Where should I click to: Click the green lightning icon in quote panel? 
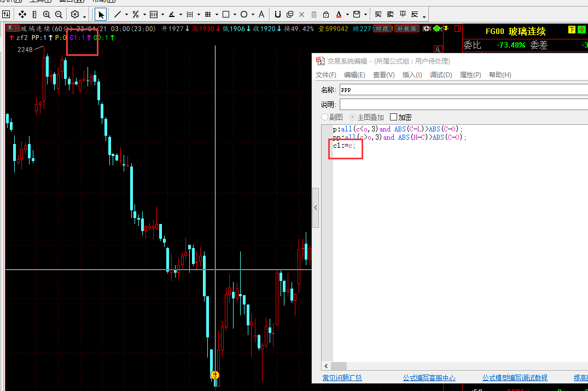(581, 30)
